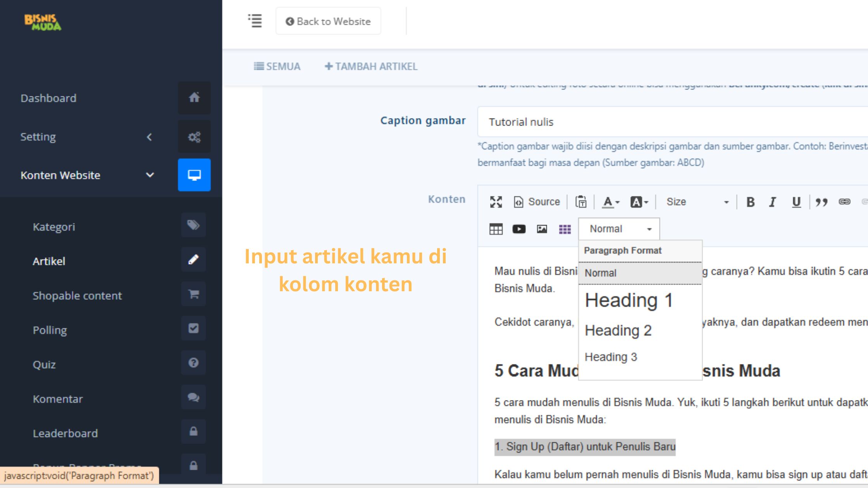Screen dimensions: 868x488
Task: Insert a table with the table icon
Action: pyautogui.click(x=496, y=229)
